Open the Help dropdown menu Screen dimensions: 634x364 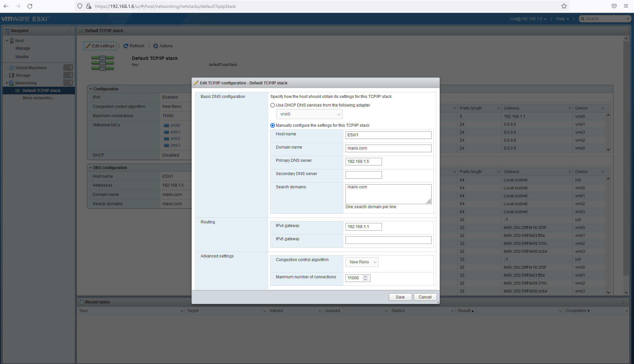562,19
